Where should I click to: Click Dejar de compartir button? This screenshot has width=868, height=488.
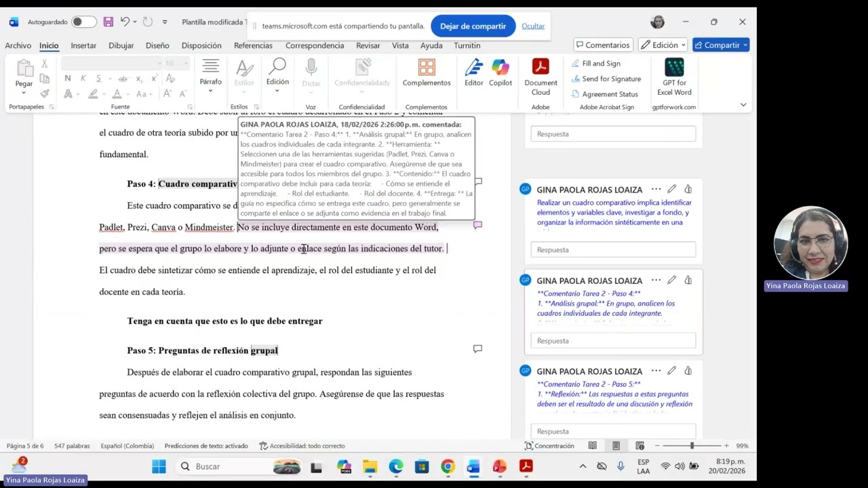(x=473, y=26)
